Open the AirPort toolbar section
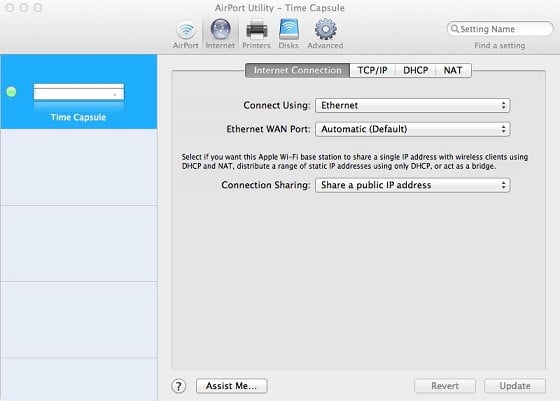The image size is (560, 401). coord(186,35)
